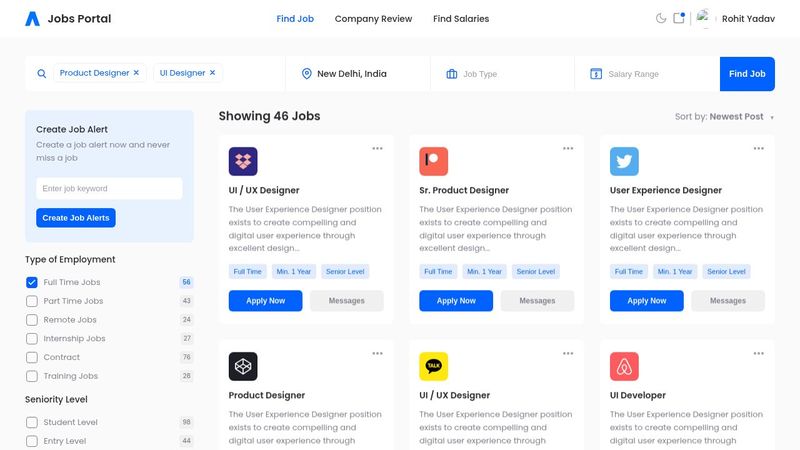
Task: Click the Job Type briefcase icon
Action: [452, 74]
